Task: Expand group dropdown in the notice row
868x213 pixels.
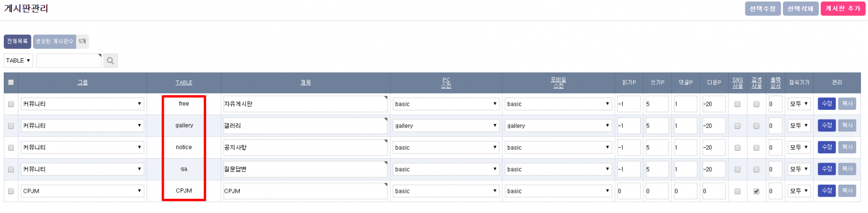Action: 82,147
